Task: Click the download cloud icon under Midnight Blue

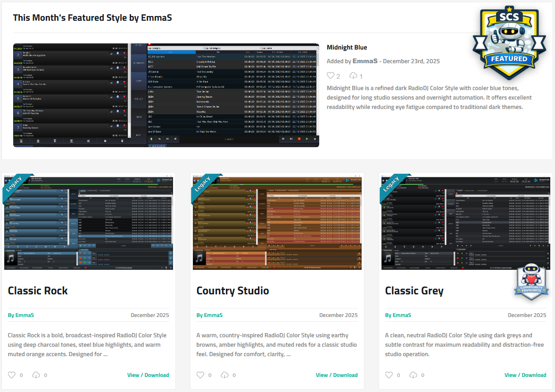Action: (353, 76)
